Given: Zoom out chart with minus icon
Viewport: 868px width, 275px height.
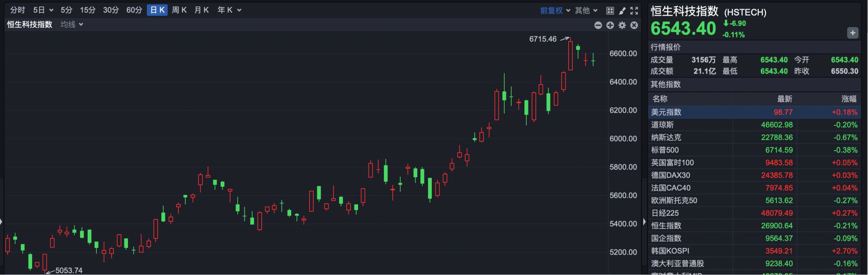Looking at the screenshot, I should pyautogui.click(x=598, y=25).
